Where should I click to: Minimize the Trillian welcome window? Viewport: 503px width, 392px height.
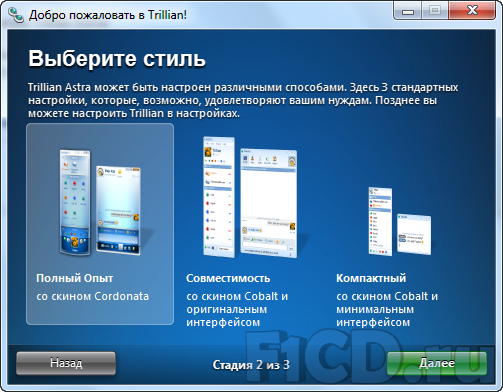408,11
